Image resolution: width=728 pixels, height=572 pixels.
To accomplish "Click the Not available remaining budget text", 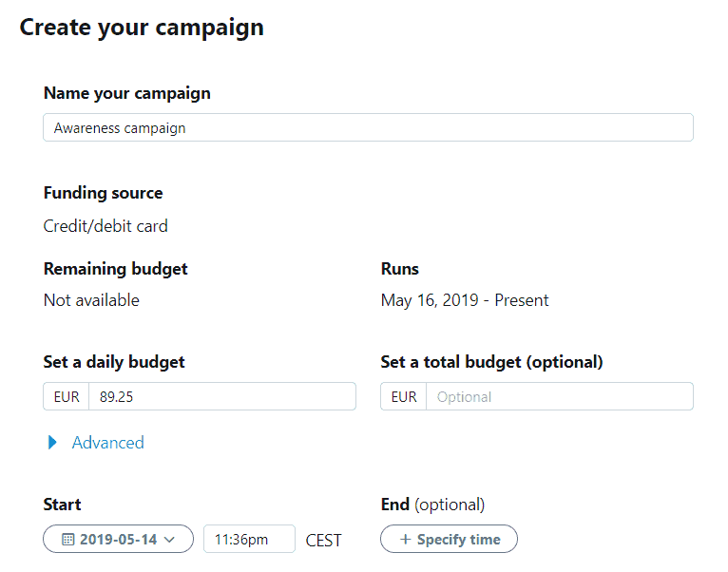I will pos(91,300).
